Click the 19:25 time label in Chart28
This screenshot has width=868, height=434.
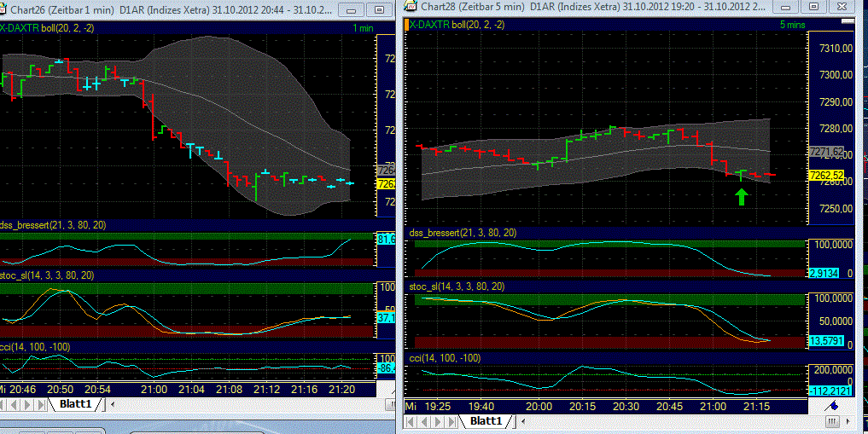437,407
